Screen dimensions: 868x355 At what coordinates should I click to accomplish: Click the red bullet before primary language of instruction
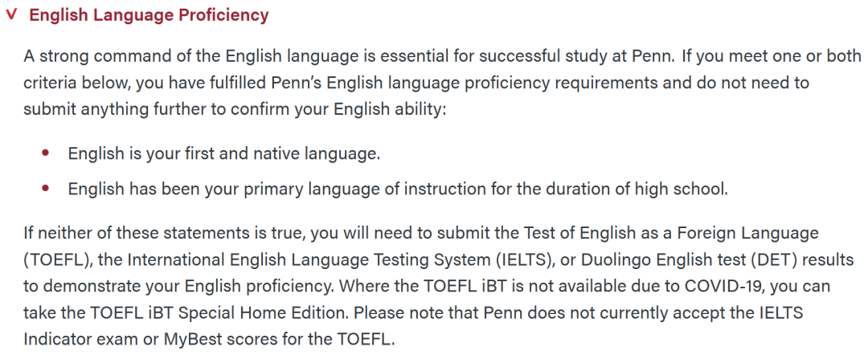[45, 189]
